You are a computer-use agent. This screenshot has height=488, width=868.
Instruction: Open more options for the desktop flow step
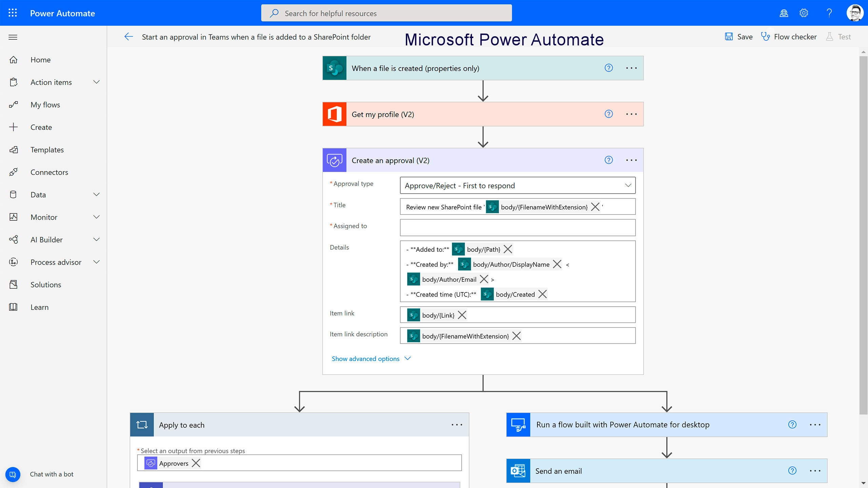(x=815, y=425)
